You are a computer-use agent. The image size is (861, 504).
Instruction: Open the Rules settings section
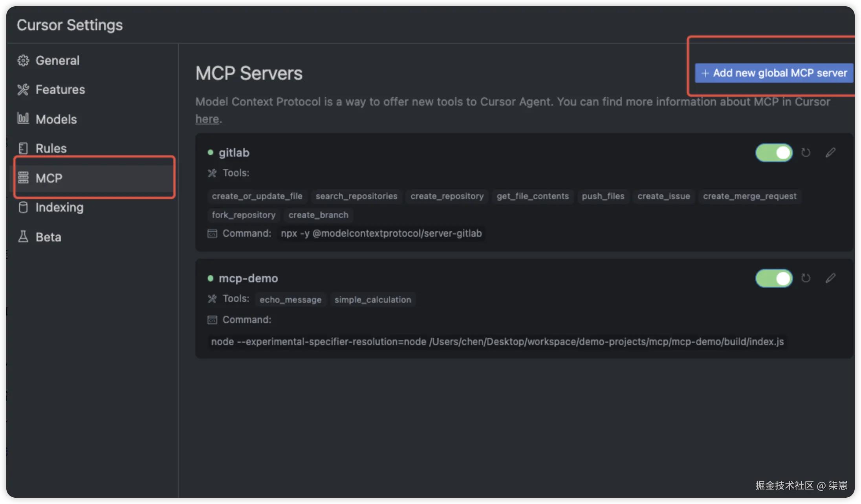coord(51,148)
